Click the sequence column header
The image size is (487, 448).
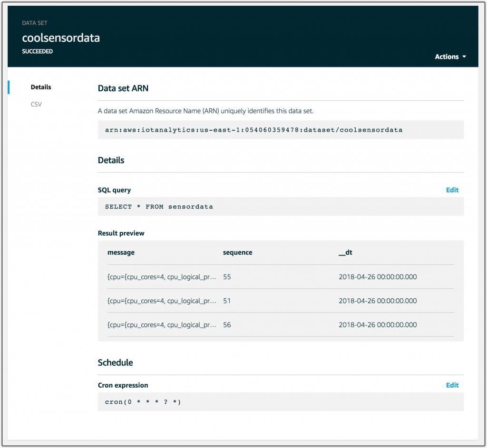point(237,252)
